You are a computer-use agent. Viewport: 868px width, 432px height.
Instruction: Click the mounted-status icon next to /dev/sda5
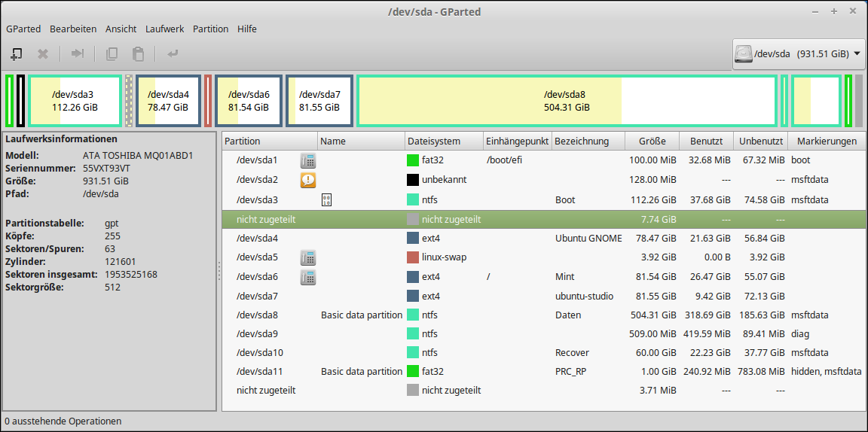[307, 257]
